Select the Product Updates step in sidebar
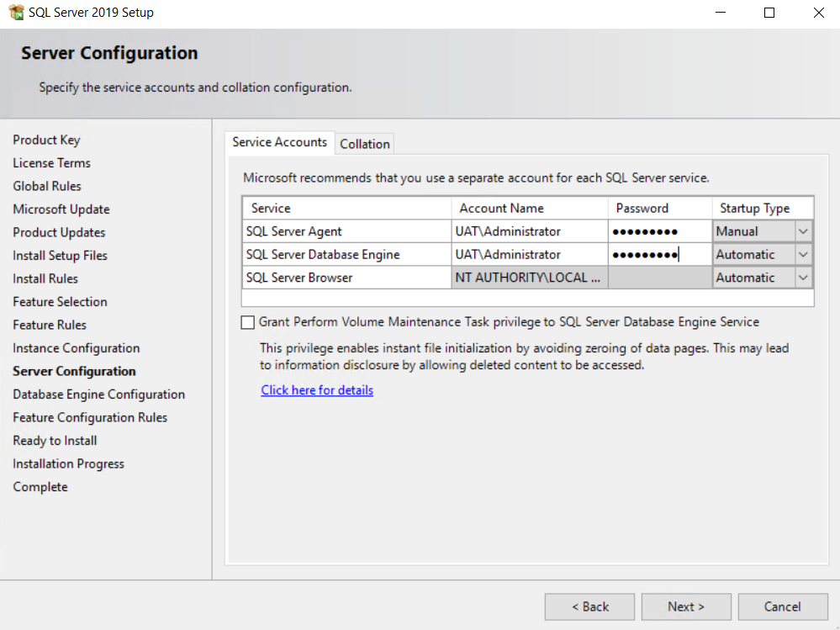The width and height of the screenshot is (840, 630). pyautogui.click(x=59, y=232)
